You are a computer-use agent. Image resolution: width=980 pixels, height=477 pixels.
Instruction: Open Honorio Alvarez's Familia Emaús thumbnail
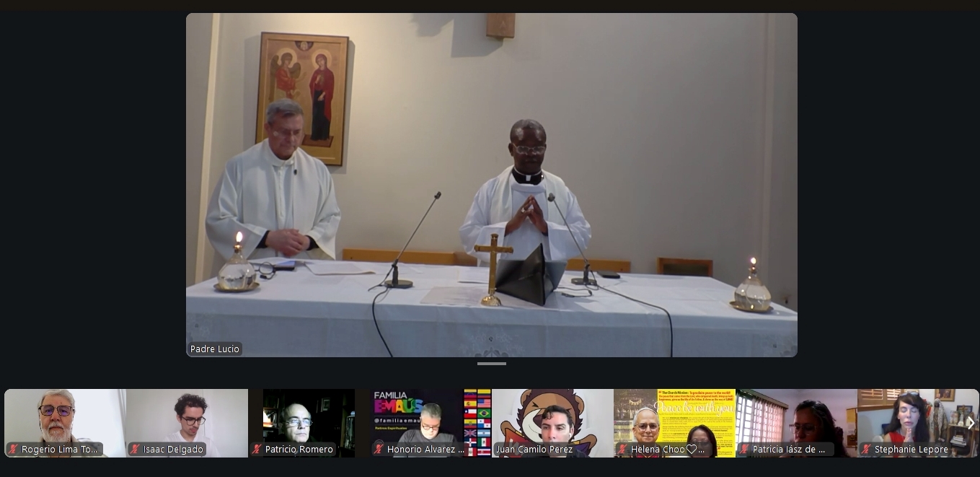click(431, 419)
